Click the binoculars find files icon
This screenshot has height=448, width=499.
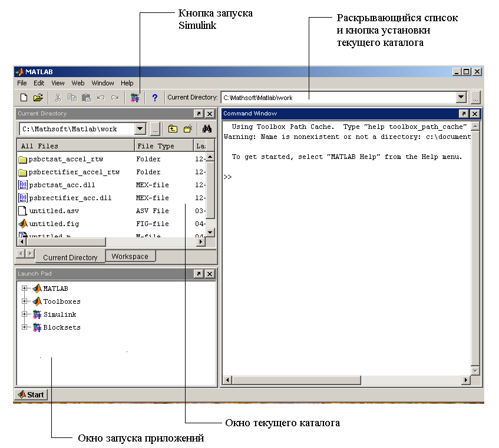coord(207,129)
